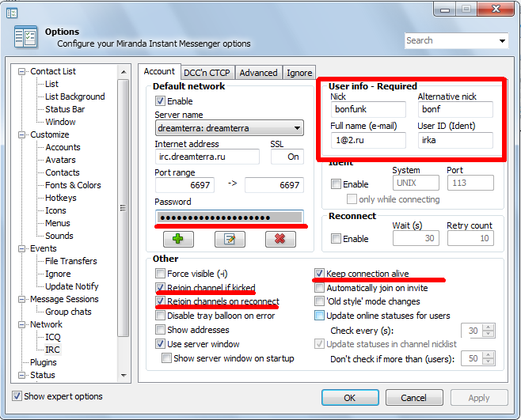Check Disable tray balloon on error
Screen dimensions: 521x420
(x=160, y=315)
